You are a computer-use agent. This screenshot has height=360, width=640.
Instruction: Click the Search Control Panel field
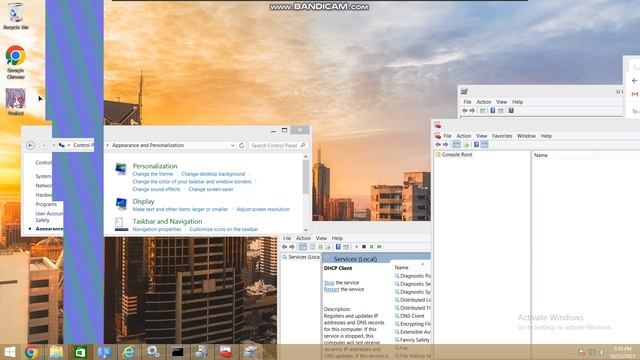[278, 145]
